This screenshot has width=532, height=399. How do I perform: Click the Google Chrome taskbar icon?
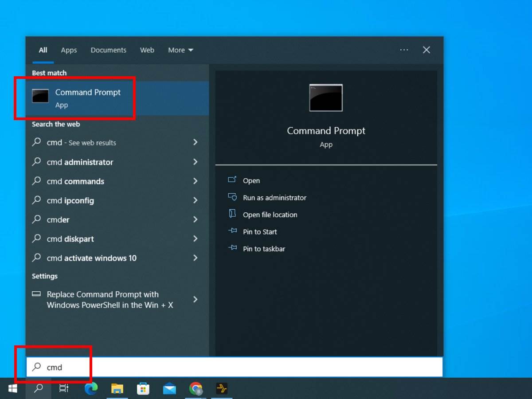196,389
